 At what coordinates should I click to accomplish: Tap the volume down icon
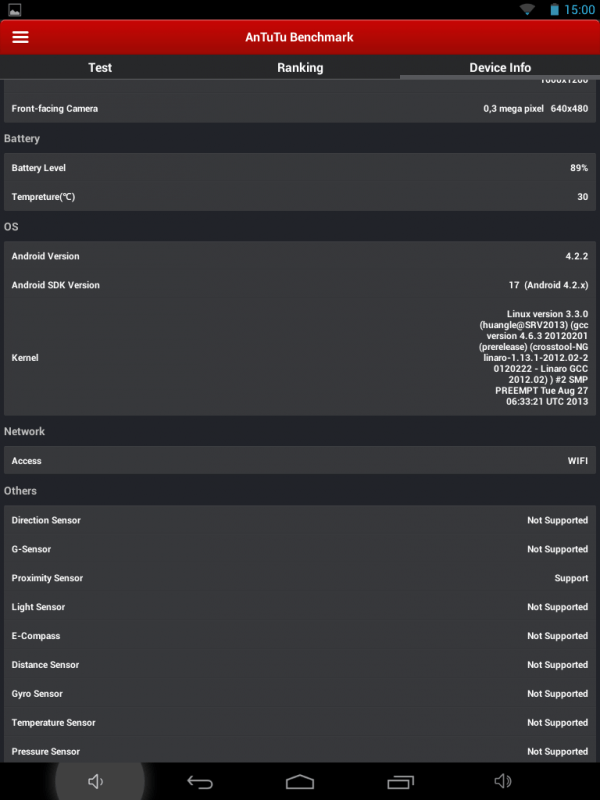click(96, 781)
